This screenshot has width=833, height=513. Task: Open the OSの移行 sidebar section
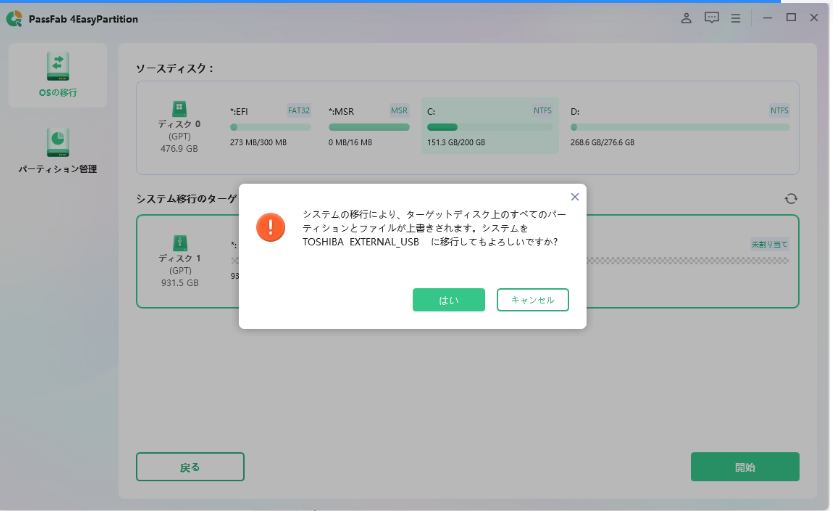coord(57,75)
